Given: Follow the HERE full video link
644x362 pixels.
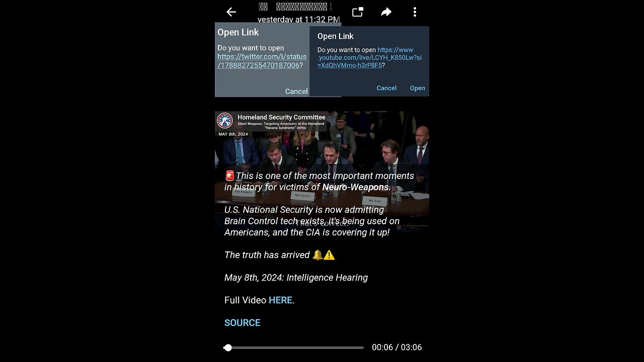Looking at the screenshot, I should click(x=280, y=300).
